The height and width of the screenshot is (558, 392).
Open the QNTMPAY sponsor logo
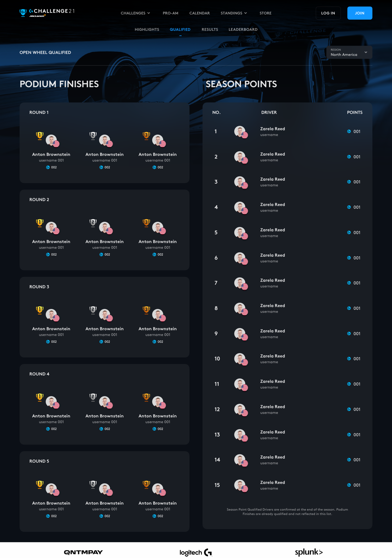(83, 552)
